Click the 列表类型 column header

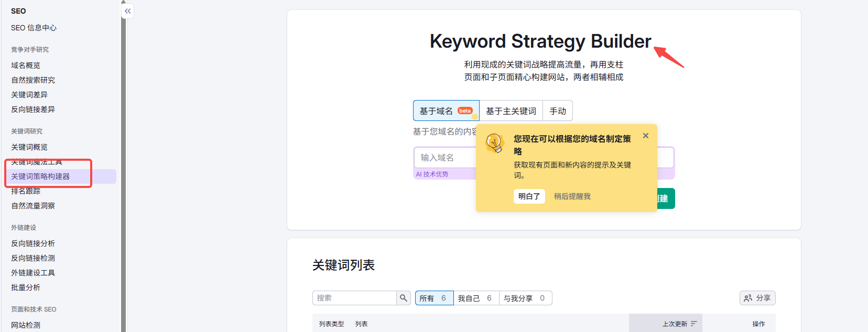[332, 324]
